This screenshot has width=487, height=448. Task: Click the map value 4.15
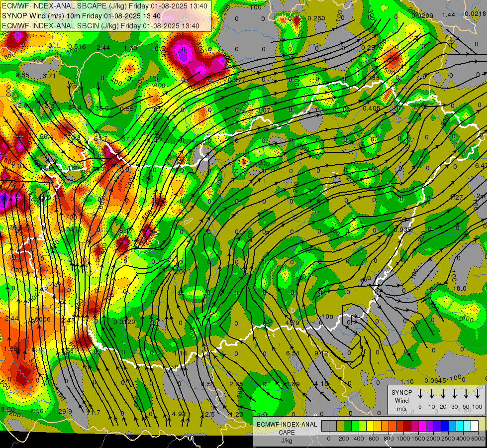tap(321, 384)
